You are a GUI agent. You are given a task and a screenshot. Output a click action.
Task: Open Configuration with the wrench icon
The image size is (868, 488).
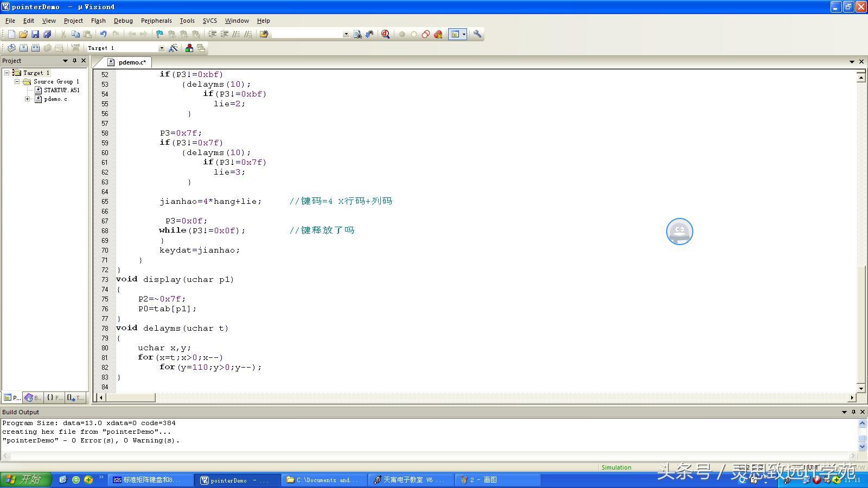(x=477, y=34)
